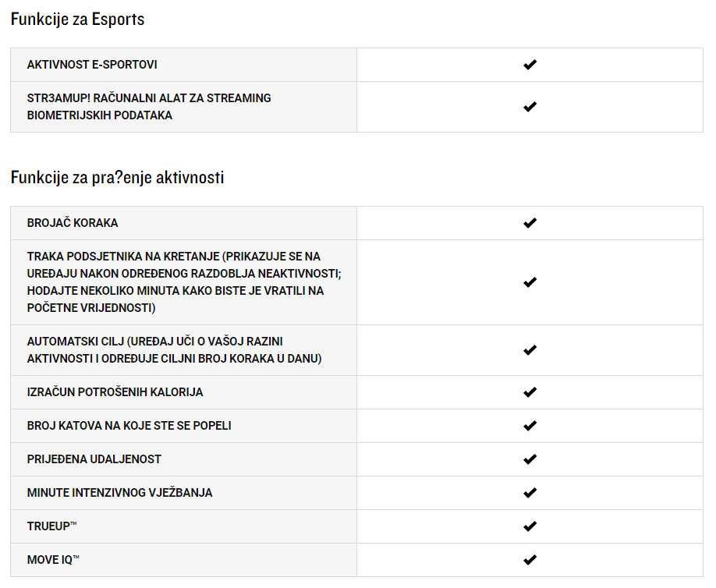Click checkmark for Prijeđena udaljenost
The height and width of the screenshot is (588, 716).
point(530,459)
